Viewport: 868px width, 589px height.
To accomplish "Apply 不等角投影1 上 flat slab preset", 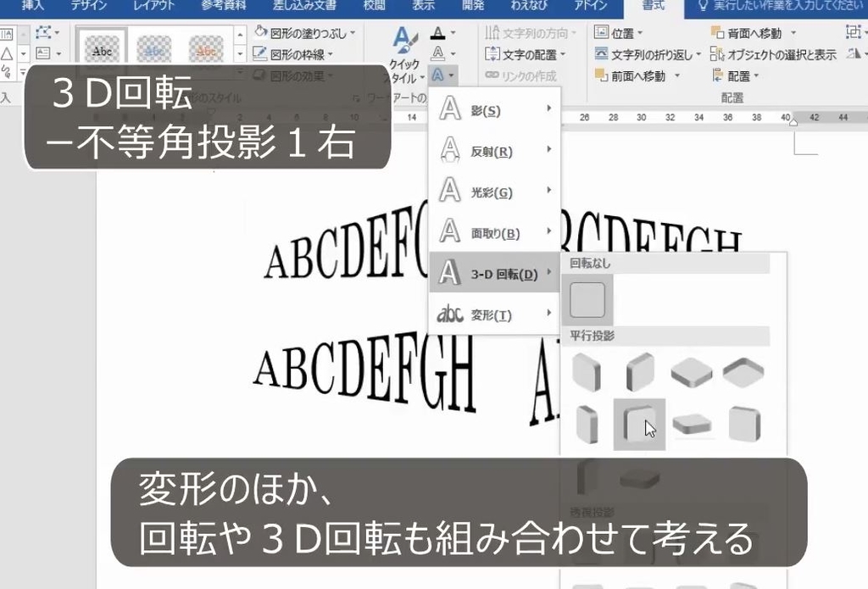I will (x=692, y=425).
